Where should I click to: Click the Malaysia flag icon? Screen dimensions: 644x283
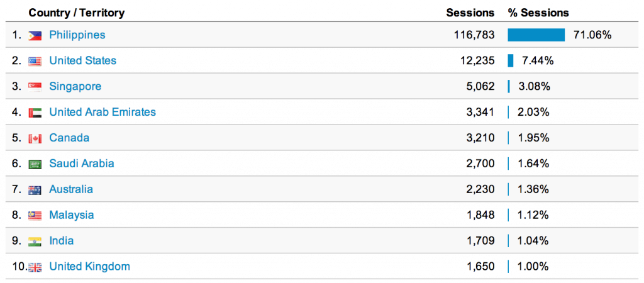[x=35, y=216]
